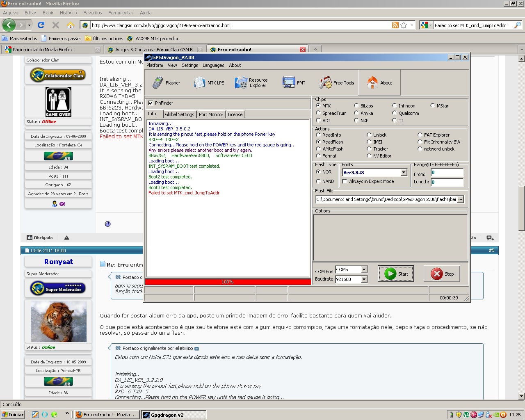Viewport: 525px width, 420px height.
Task: Switch to Global Settings tab
Action: pyautogui.click(x=180, y=114)
